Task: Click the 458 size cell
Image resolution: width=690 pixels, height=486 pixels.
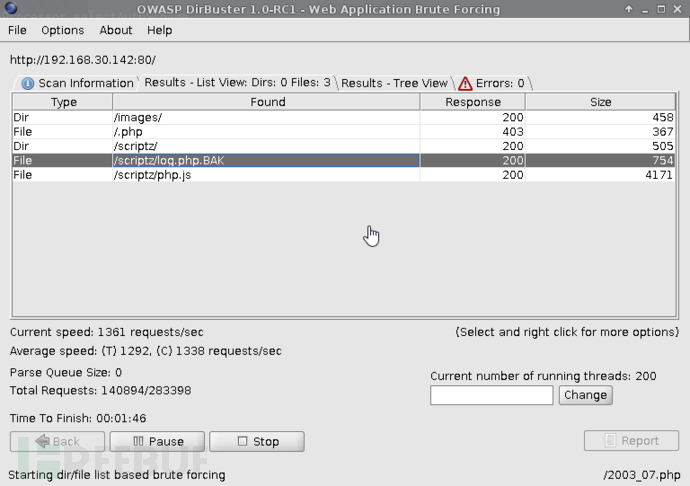Action: 600,118
